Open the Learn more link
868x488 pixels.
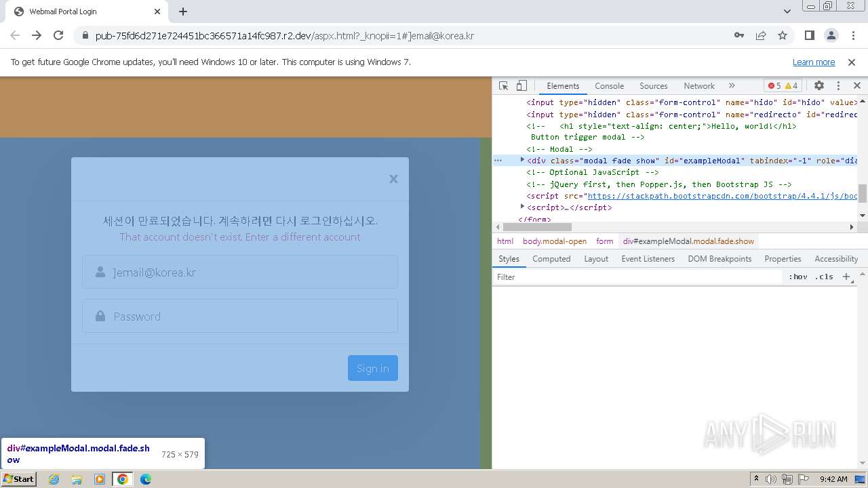click(x=814, y=62)
